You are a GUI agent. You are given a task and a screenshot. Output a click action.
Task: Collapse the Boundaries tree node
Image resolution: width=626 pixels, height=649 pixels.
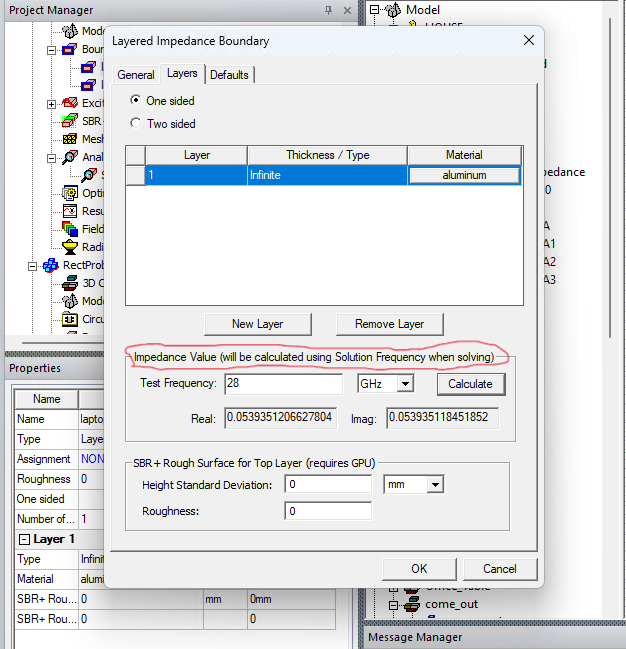tap(51, 50)
